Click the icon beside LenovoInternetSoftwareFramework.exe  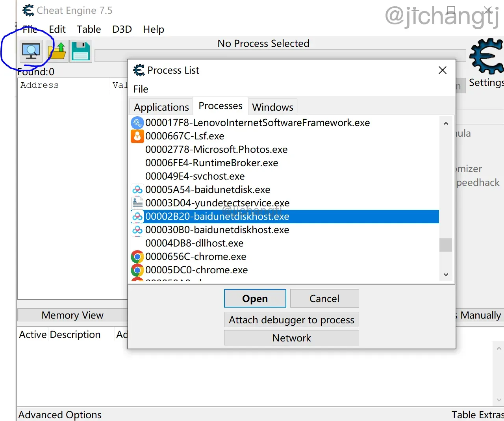coord(137,122)
